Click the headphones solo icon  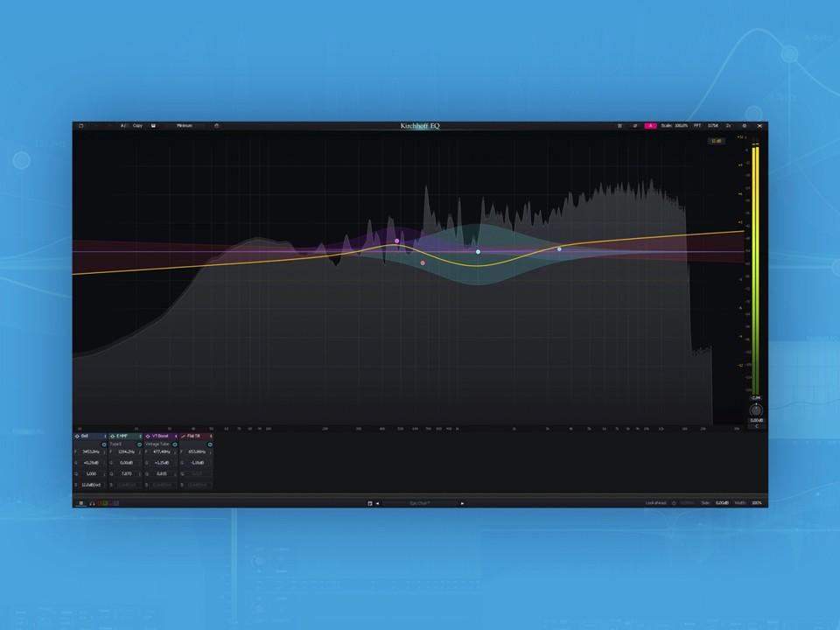point(92,504)
